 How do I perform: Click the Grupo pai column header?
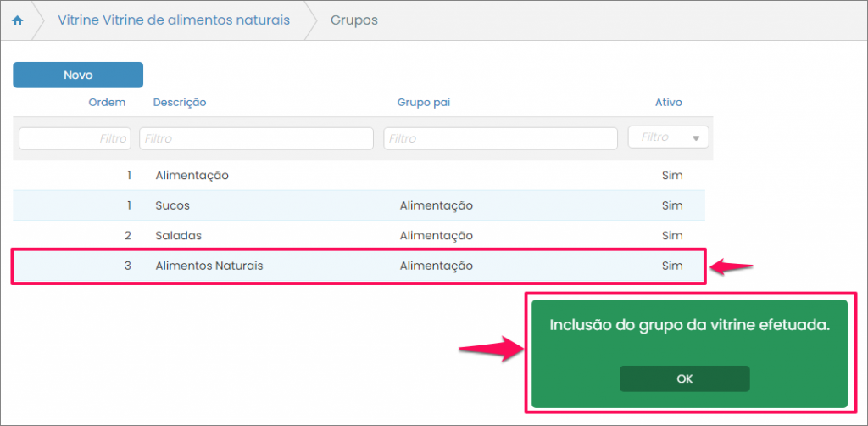[x=423, y=103]
